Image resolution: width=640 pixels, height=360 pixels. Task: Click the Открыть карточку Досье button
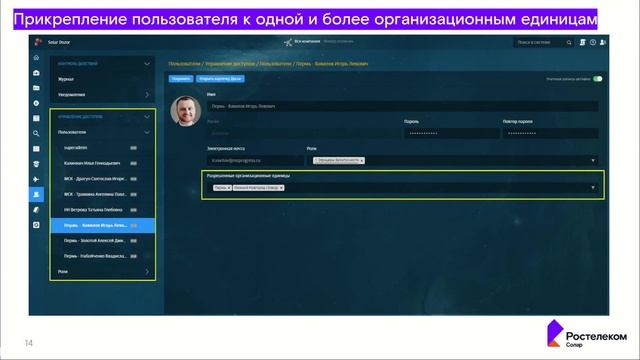pyautogui.click(x=220, y=79)
